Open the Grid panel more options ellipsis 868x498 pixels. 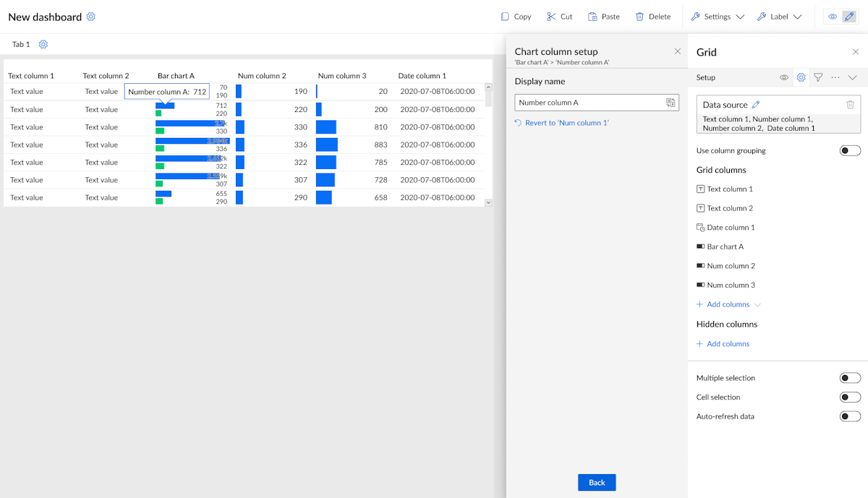tap(835, 77)
